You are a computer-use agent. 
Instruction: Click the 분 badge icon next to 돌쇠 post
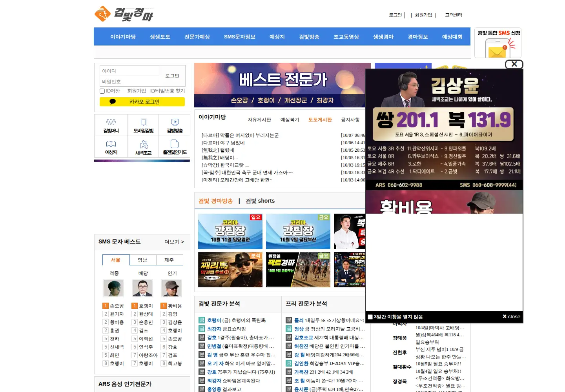(x=289, y=320)
